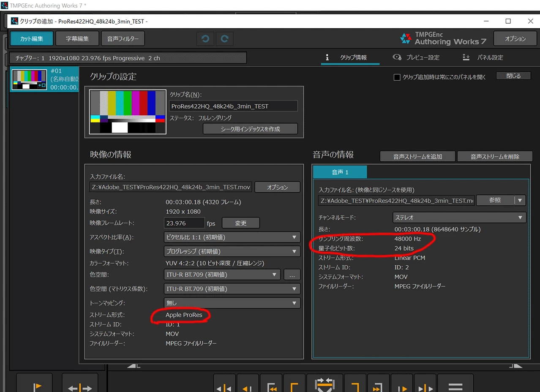
Task: Click the cut selected range icon
Action: (325, 384)
